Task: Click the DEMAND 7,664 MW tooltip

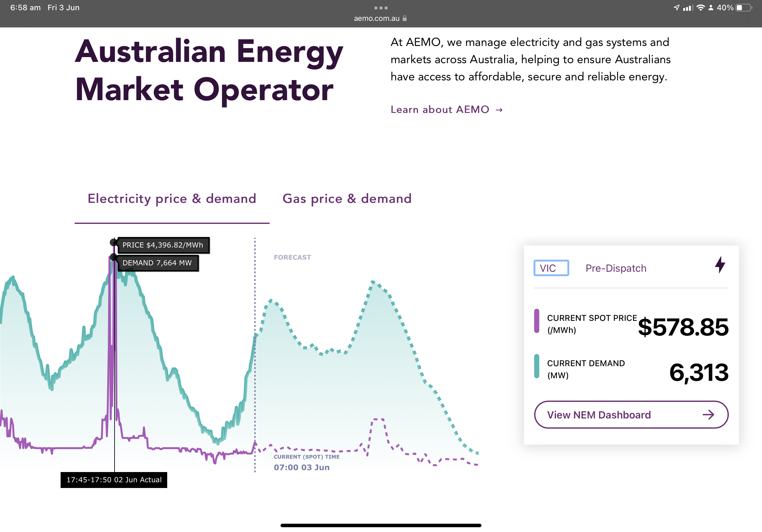Action: (x=158, y=263)
